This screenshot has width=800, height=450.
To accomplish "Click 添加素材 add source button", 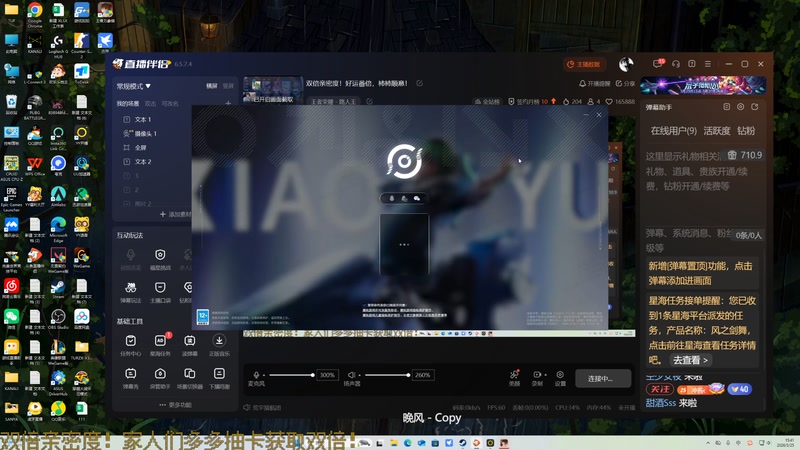I will click(176, 214).
